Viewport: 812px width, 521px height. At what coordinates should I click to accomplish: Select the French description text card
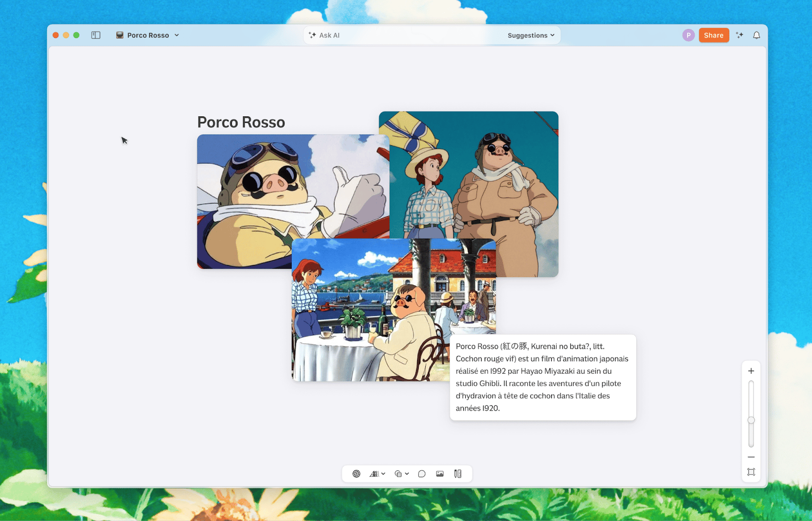(x=543, y=377)
